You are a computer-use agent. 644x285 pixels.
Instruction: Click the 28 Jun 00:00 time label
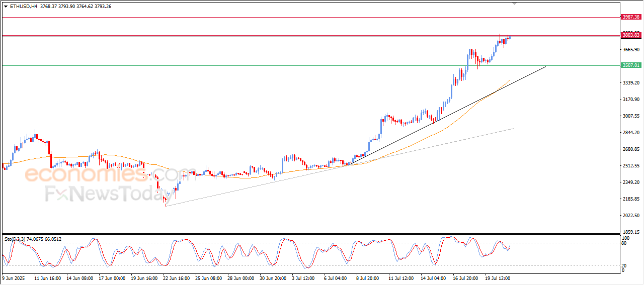[241, 277]
